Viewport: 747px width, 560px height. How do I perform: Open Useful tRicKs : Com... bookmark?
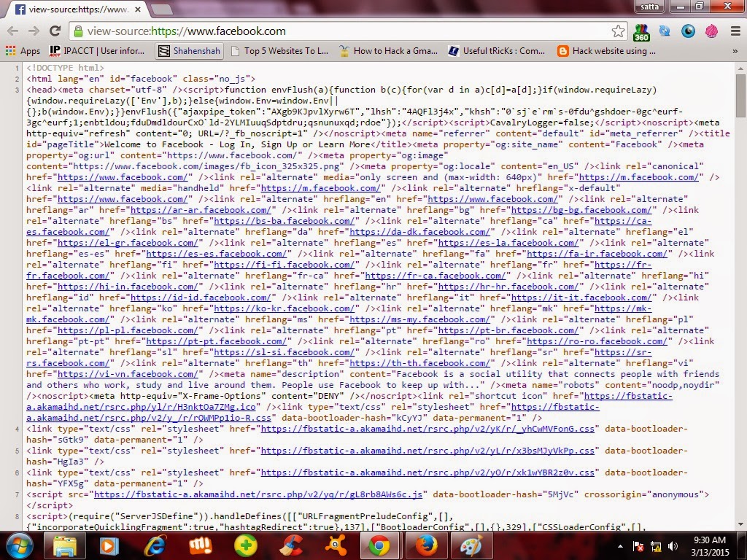496,51
